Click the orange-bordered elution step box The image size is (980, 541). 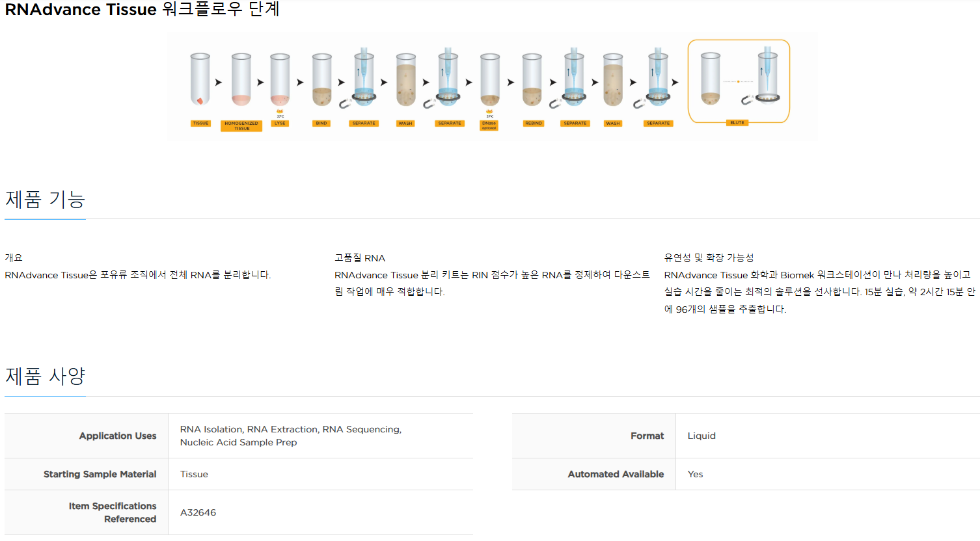[x=739, y=81]
